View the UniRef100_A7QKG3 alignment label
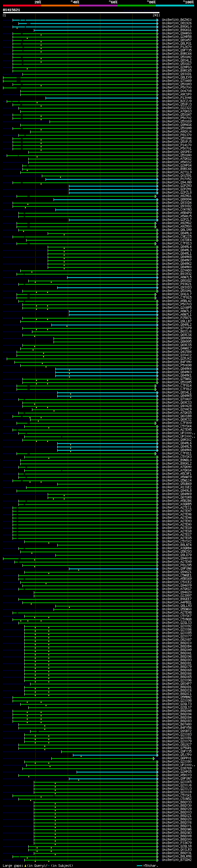 click(x=176, y=111)
